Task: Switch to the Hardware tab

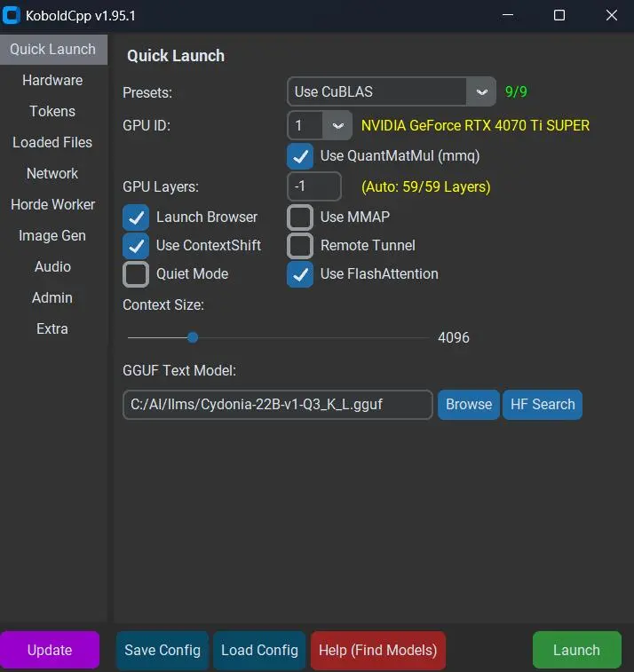Action: pyautogui.click(x=52, y=81)
